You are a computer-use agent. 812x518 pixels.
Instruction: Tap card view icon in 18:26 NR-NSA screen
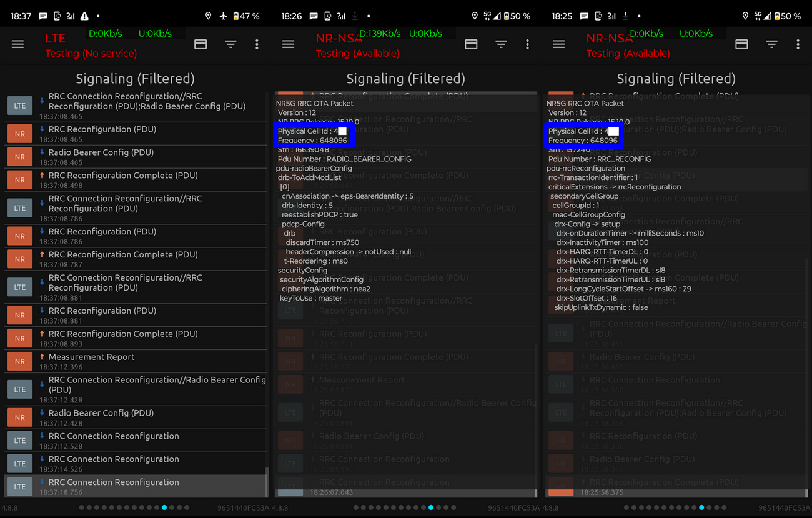click(x=471, y=44)
